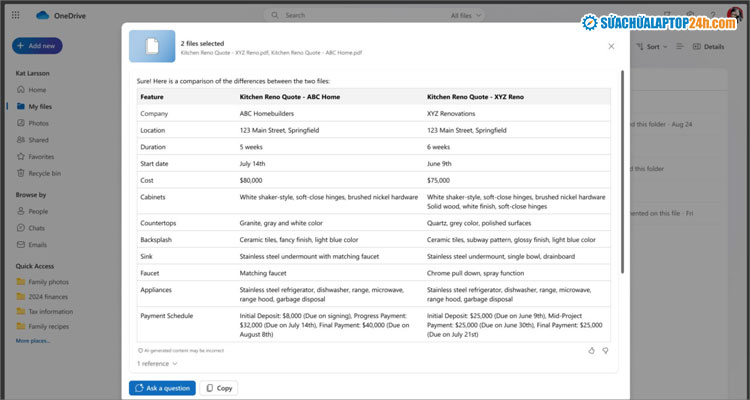Click the Chrome pull down faucet cell
Image resolution: width=750 pixels, height=400 pixels.
[x=475, y=273]
